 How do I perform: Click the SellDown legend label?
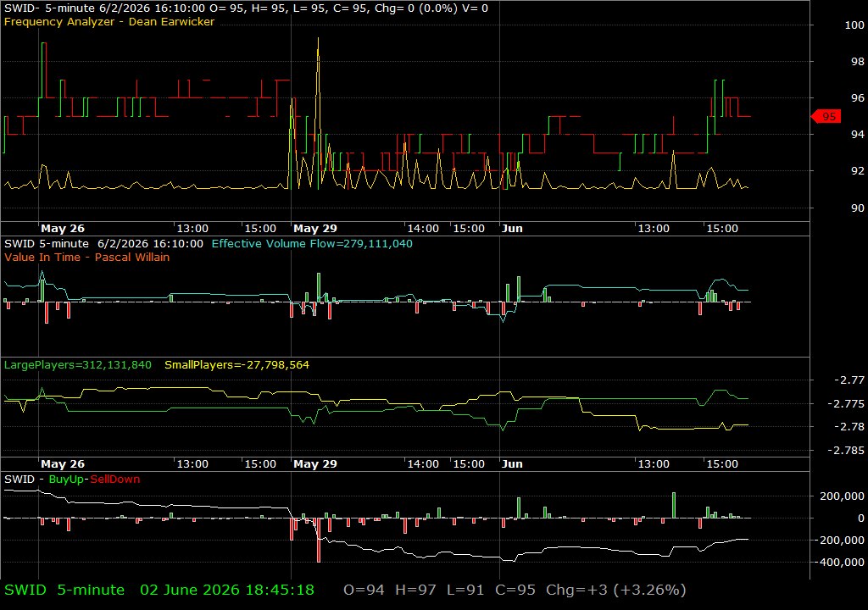point(114,480)
